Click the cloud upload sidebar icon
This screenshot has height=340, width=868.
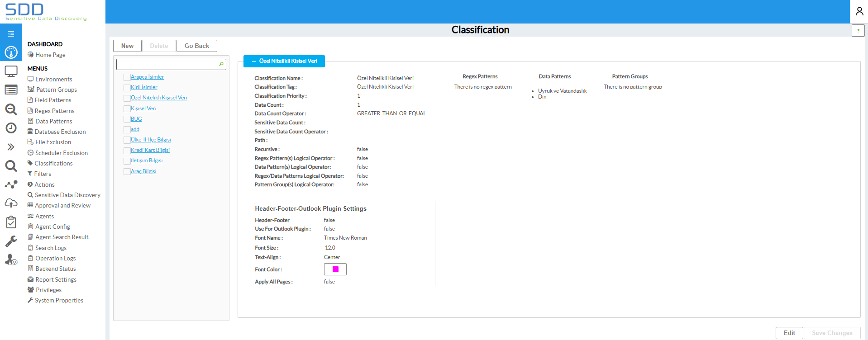click(11, 203)
